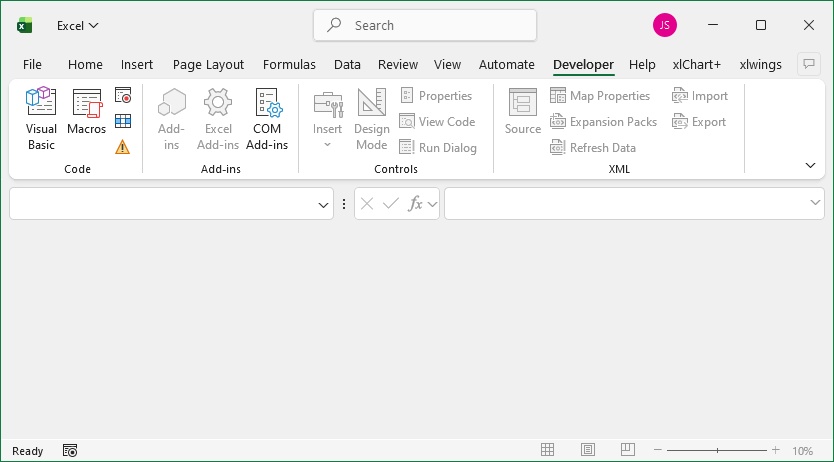This screenshot has height=462, width=834.
Task: Click the Insert Function fx icon
Action: click(415, 204)
